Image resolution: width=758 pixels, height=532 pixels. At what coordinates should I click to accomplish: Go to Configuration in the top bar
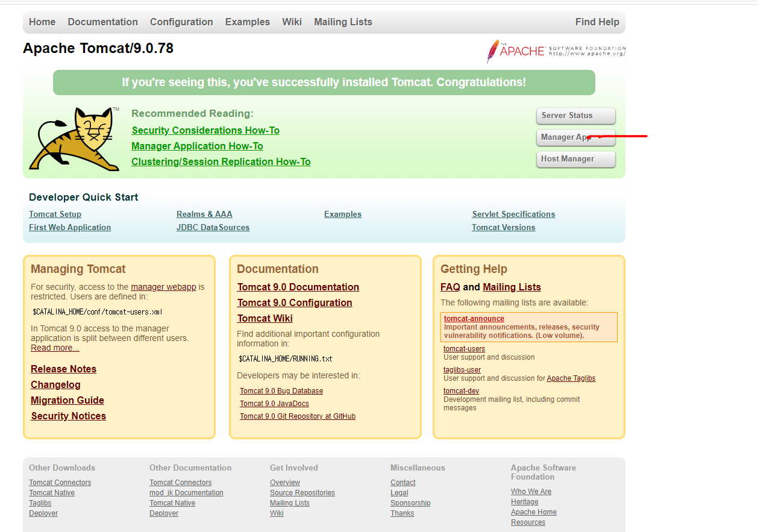tap(181, 22)
